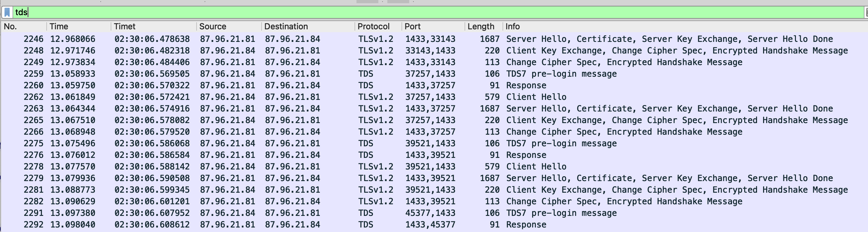Click timestamp 02:30:06.569505
Image resolution: width=868 pixels, height=232 pixels.
click(152, 73)
